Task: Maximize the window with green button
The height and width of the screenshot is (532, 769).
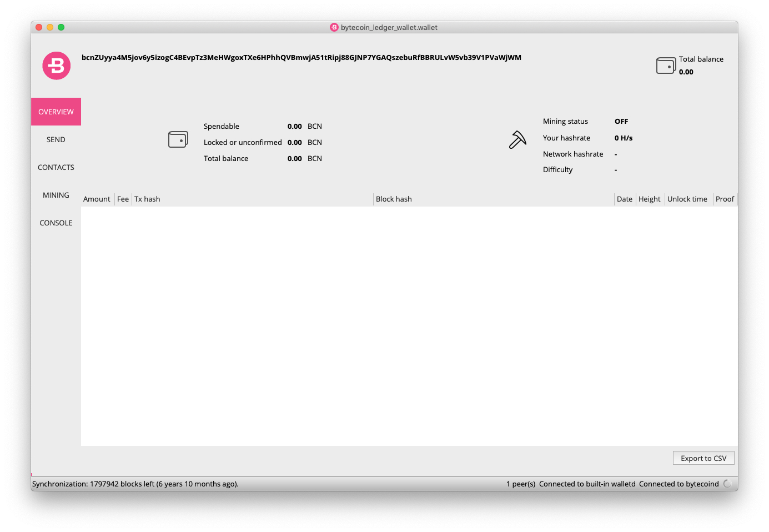Action: [x=61, y=27]
